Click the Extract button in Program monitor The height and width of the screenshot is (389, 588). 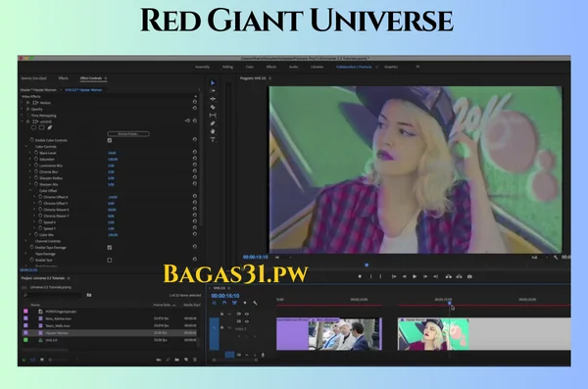coord(459,276)
